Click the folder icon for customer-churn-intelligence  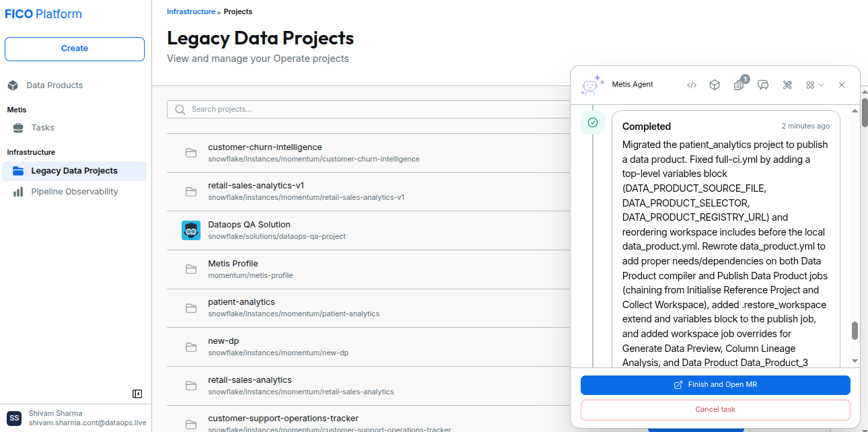click(191, 153)
